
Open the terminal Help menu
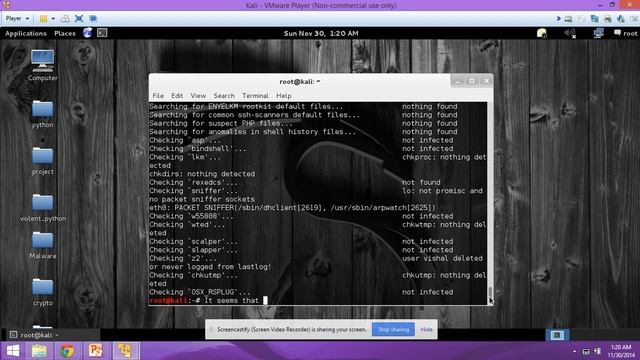click(284, 96)
